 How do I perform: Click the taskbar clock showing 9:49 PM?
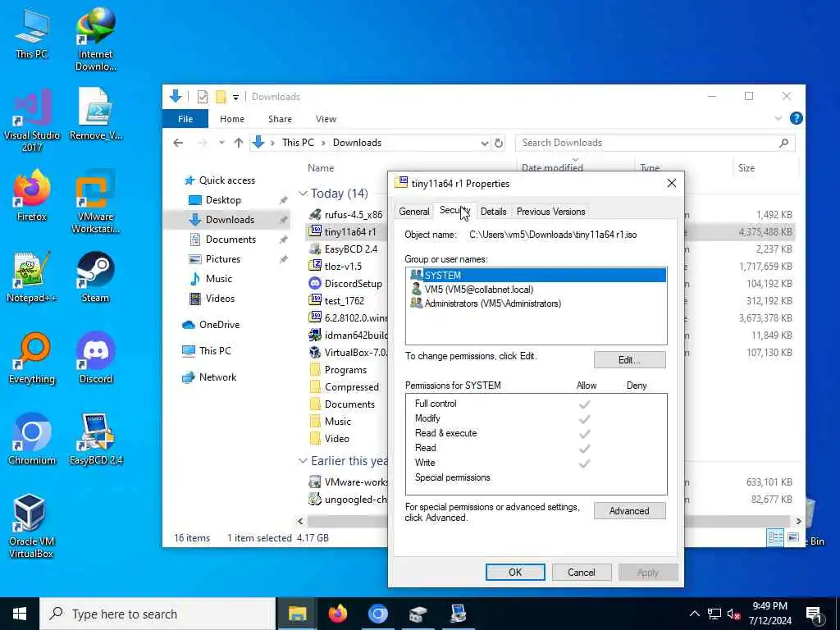click(769, 614)
